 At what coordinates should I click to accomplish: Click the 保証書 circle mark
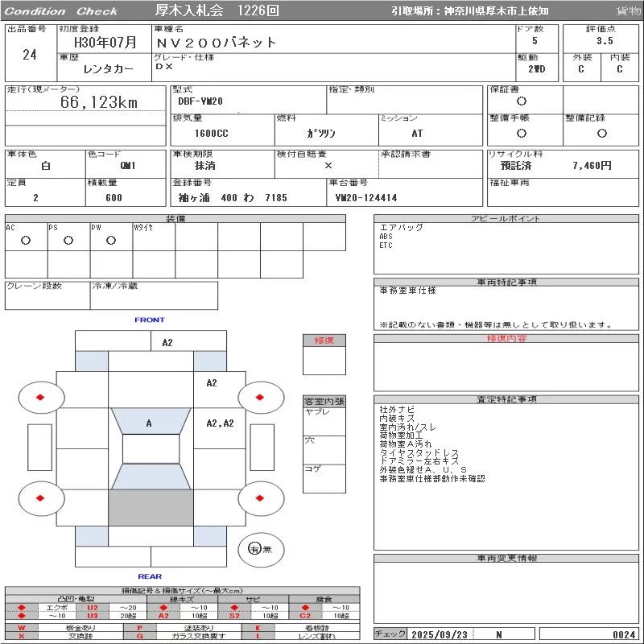[x=522, y=101]
